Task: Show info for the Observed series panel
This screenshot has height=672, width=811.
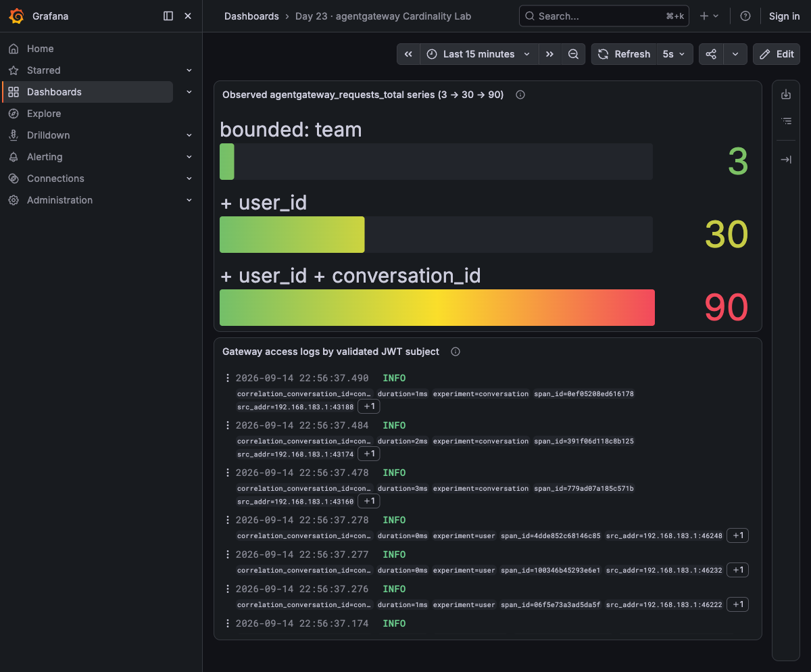Action: 520,95
